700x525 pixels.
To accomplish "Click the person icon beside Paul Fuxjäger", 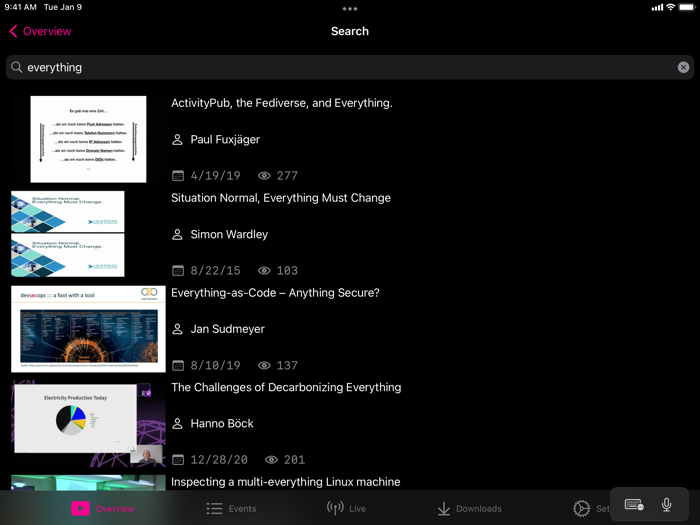I will (177, 140).
